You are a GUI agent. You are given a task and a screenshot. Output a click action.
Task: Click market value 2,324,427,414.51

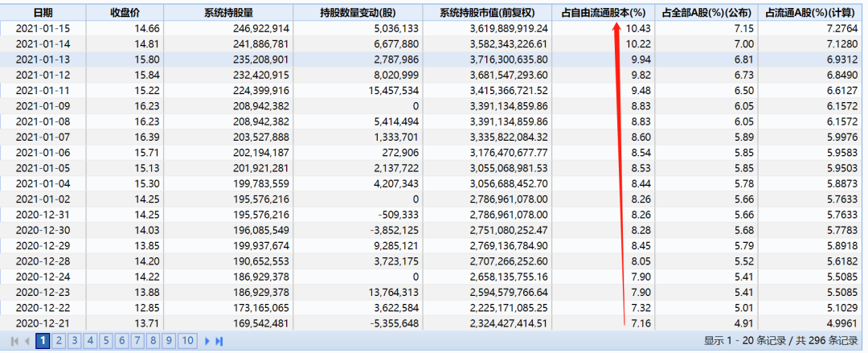click(x=509, y=323)
